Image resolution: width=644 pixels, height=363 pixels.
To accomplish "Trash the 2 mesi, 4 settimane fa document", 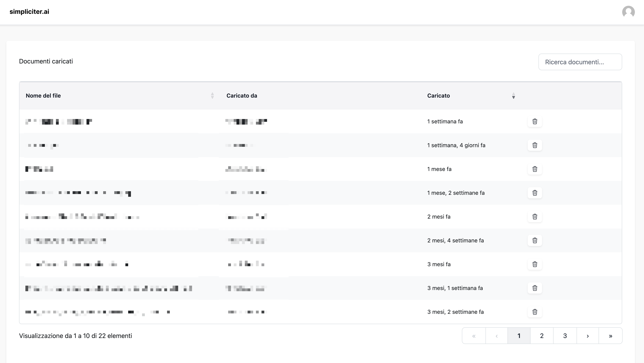I will [x=534, y=240].
